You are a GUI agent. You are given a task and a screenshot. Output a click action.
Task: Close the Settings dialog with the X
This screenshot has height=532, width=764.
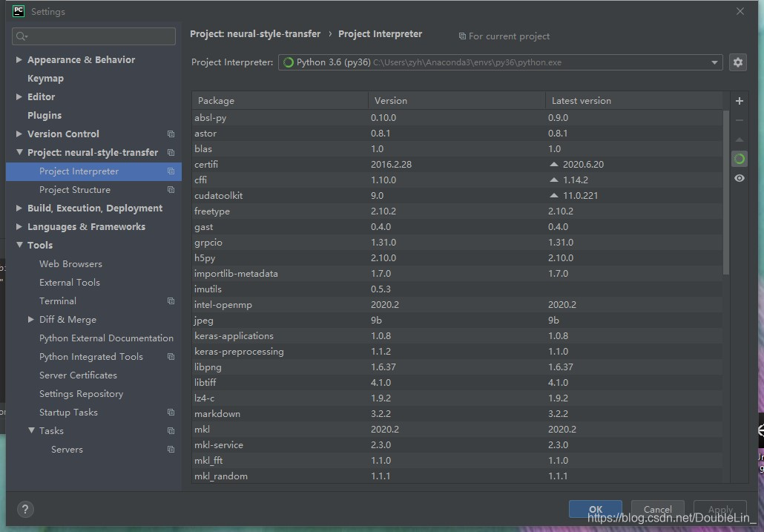click(740, 11)
